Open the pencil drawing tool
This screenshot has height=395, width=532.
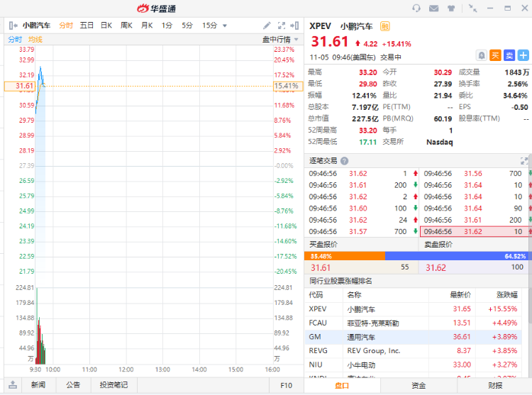(x=267, y=26)
